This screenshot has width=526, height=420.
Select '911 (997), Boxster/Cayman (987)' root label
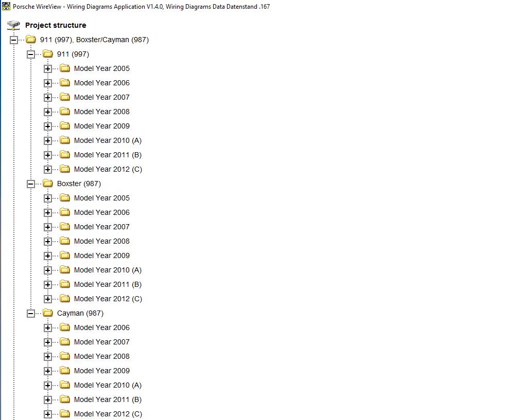[94, 40]
